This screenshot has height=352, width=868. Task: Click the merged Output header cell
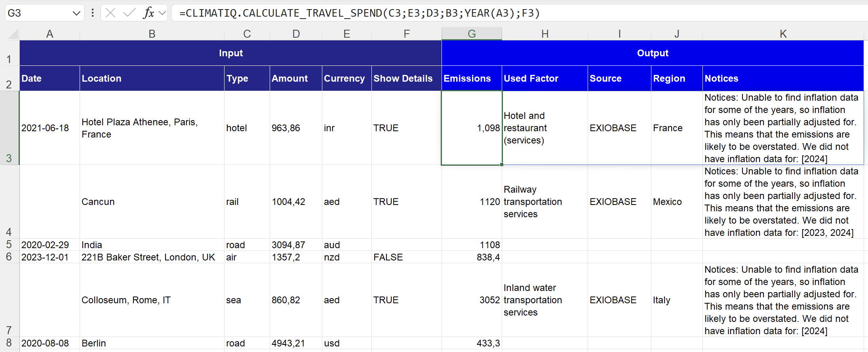[653, 53]
